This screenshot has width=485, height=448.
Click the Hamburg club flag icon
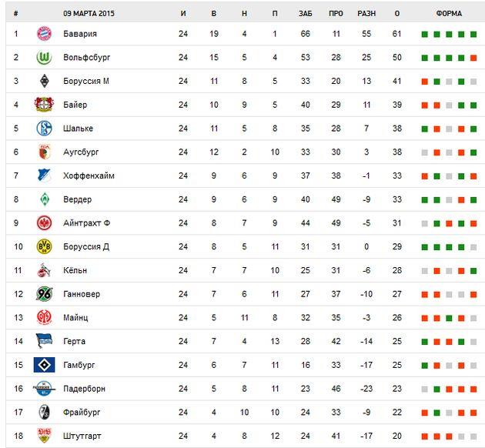click(44, 365)
